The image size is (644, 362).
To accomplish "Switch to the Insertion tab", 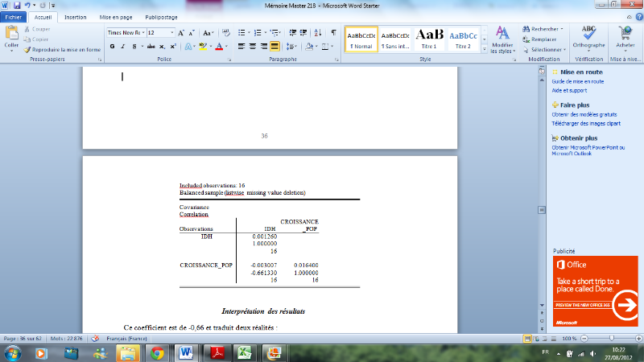I will 75,16.
